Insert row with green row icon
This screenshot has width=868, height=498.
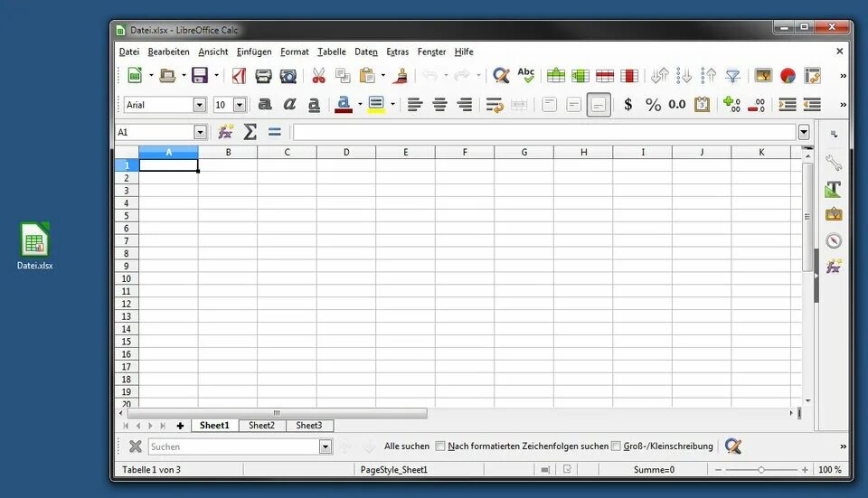556,75
